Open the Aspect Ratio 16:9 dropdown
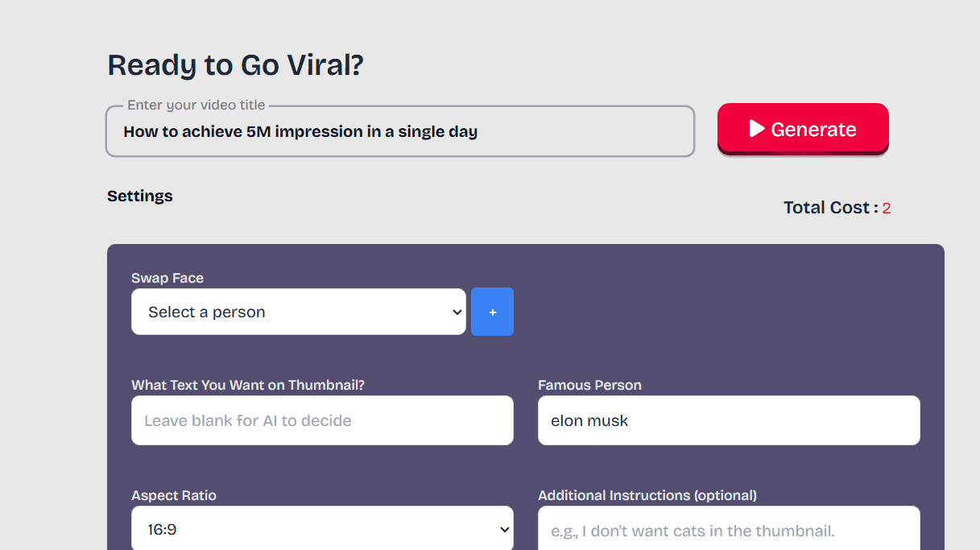980x550 pixels. pyautogui.click(x=322, y=528)
